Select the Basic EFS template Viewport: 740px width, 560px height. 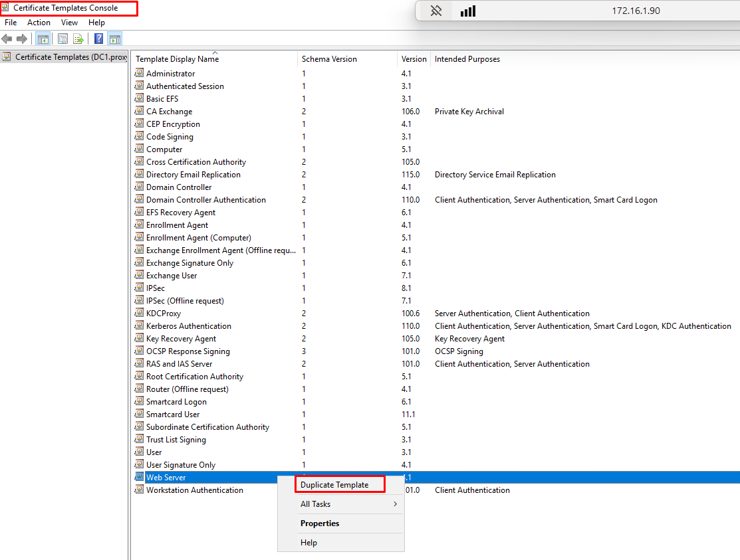162,99
